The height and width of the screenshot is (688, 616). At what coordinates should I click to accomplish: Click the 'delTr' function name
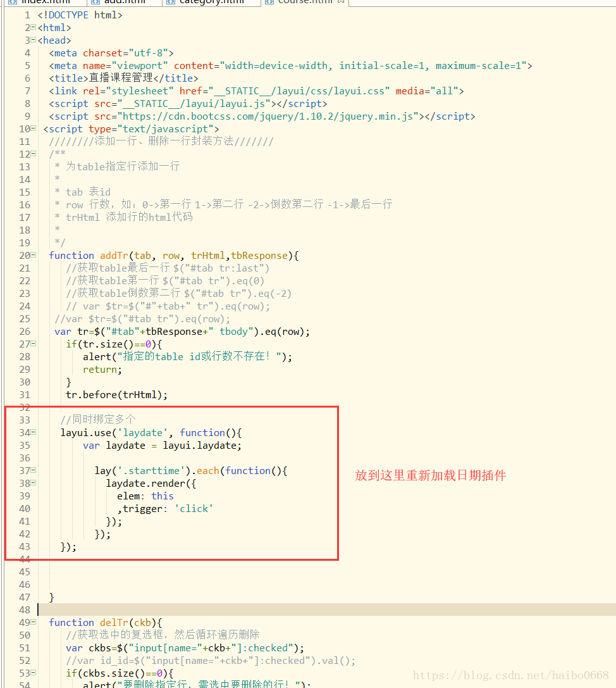(x=114, y=623)
